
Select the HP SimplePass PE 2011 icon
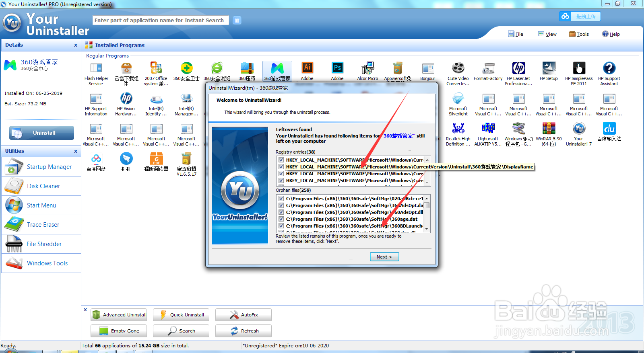click(x=579, y=68)
